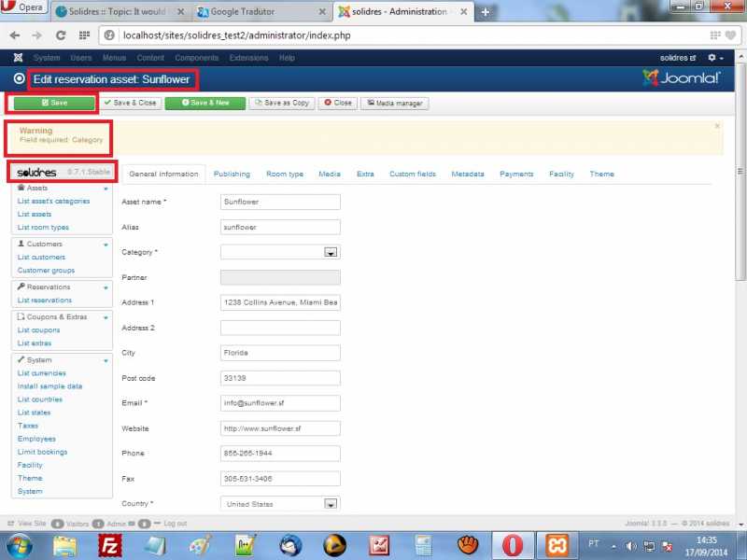Click the Joomla logo icon in top menu
747x560 pixels.
click(18, 58)
